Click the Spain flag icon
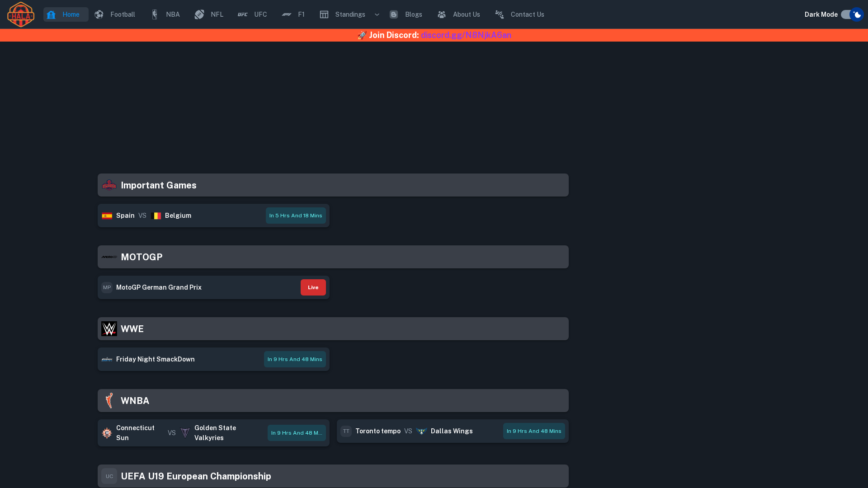Image resolution: width=868 pixels, height=488 pixels. 107,216
